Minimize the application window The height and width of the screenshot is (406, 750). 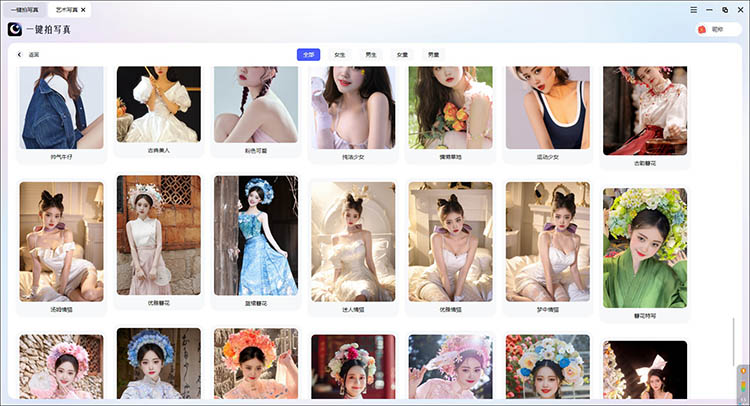click(709, 10)
